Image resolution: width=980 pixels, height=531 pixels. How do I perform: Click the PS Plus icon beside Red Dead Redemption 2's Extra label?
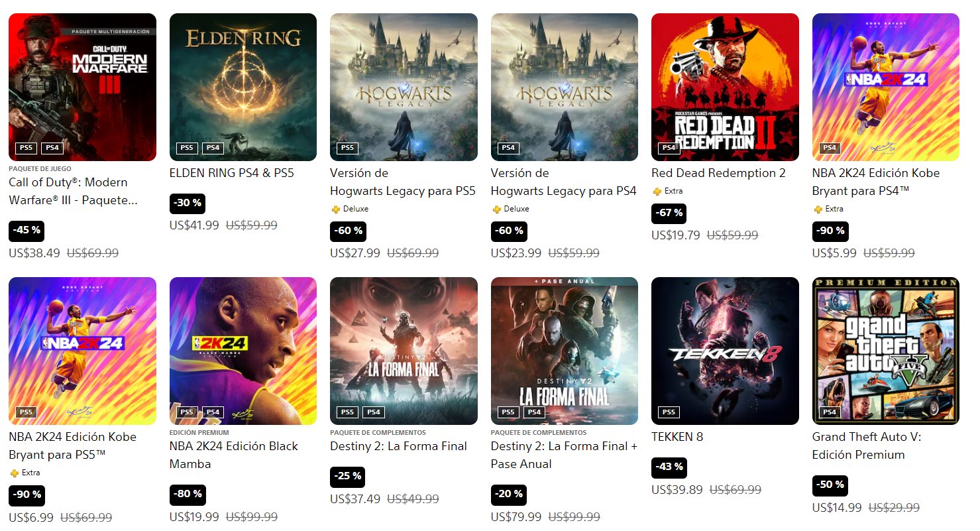coord(657,191)
